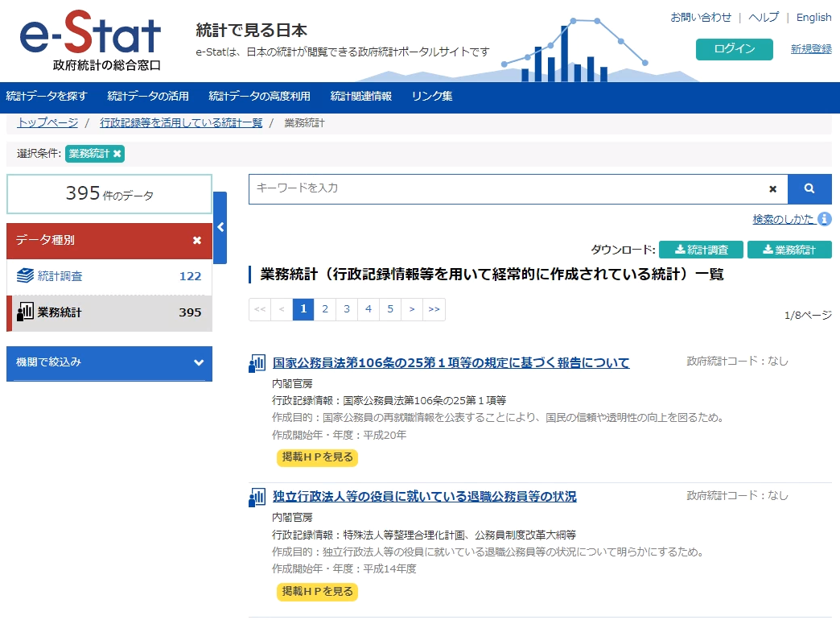Click the データ種別 panel header
The width and height of the screenshot is (840, 620).
[109, 241]
